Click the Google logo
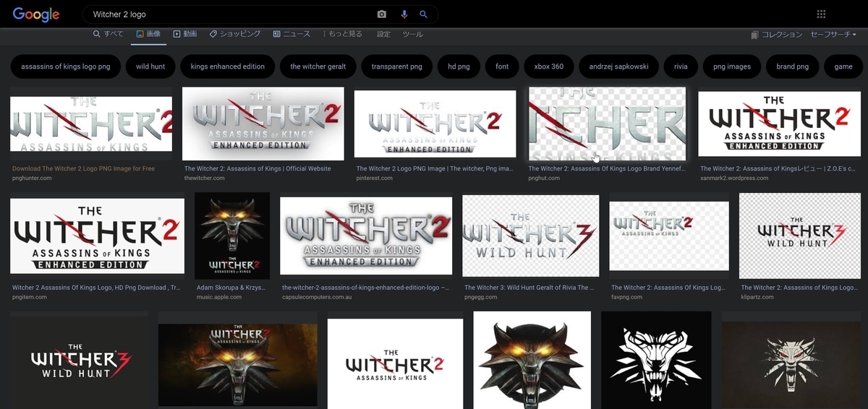 pyautogui.click(x=36, y=14)
